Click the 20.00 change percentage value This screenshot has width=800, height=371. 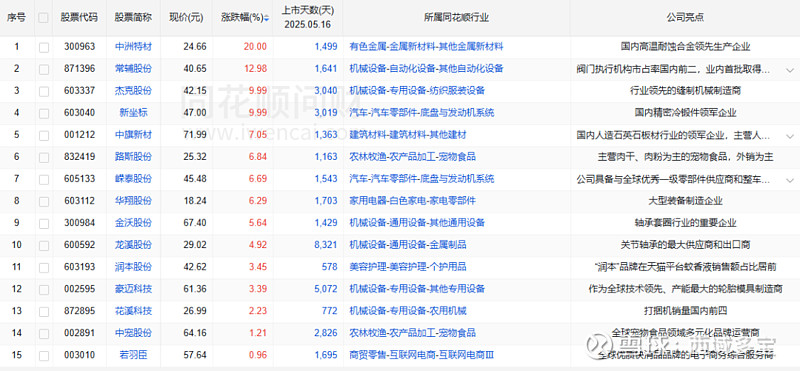pos(255,46)
